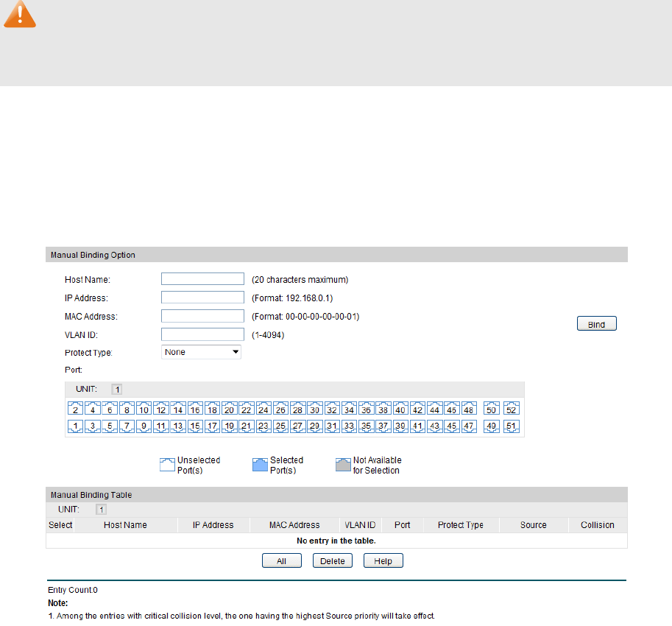Select port 27 icon
672x626 pixels.
(298, 426)
